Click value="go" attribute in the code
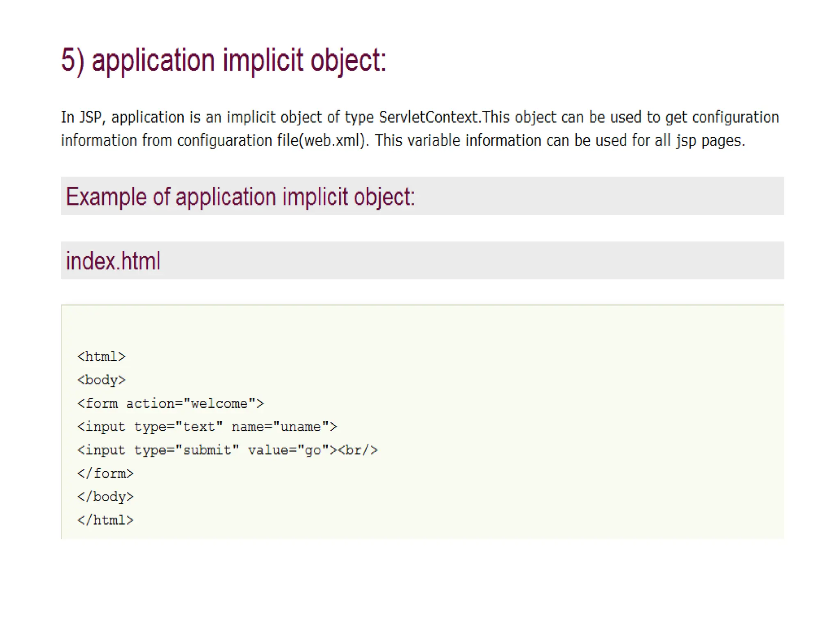The image size is (840, 630). (289, 450)
